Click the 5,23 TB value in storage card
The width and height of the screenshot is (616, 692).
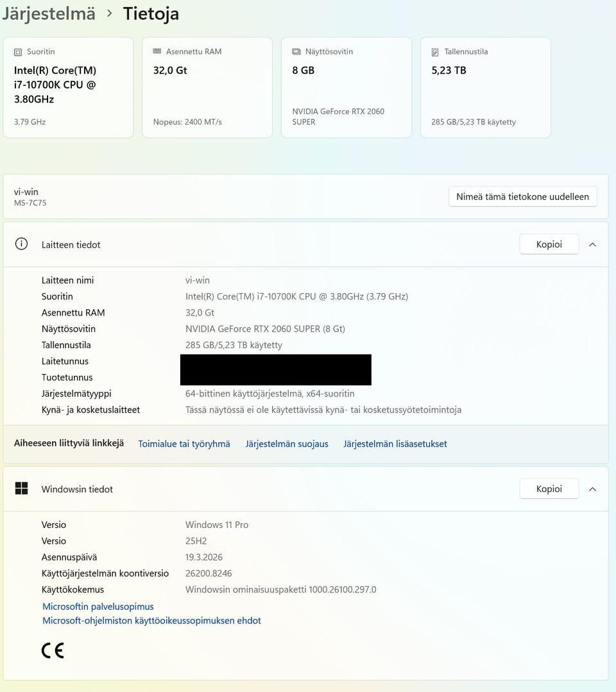coord(449,70)
